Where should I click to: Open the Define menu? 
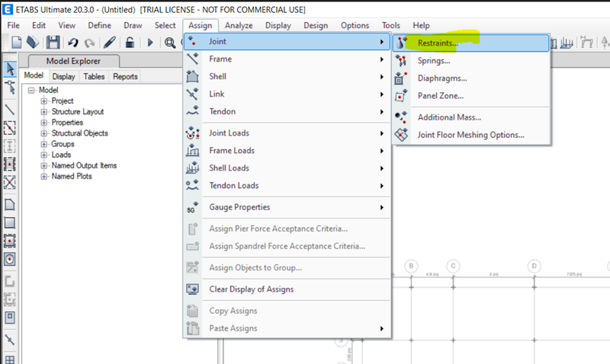99,25
